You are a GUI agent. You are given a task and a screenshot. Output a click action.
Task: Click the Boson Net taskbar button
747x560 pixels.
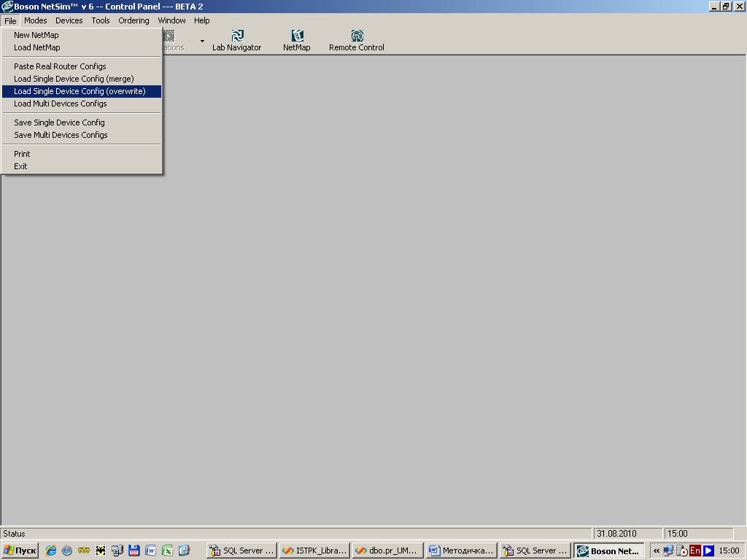point(609,551)
